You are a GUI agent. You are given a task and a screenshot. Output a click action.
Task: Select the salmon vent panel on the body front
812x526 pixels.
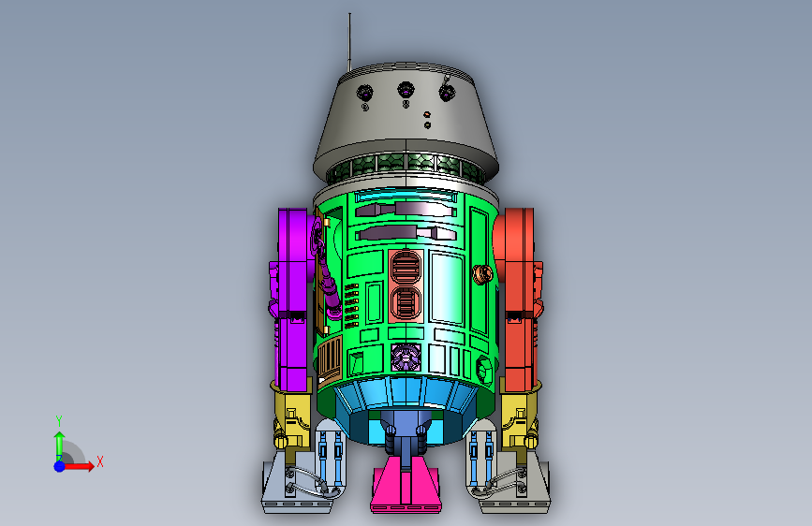pos(406,285)
